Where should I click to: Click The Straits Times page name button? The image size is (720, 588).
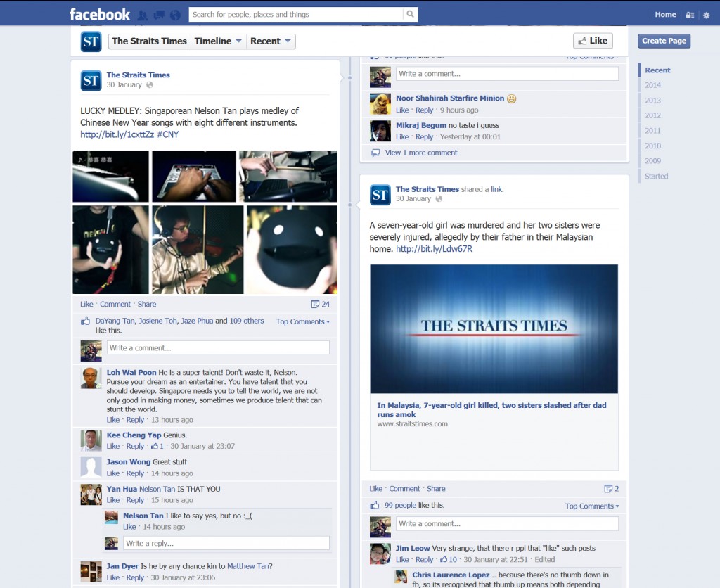click(x=149, y=41)
